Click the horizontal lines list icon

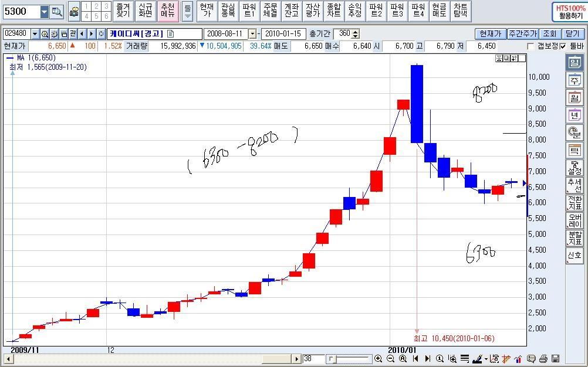(x=465, y=359)
